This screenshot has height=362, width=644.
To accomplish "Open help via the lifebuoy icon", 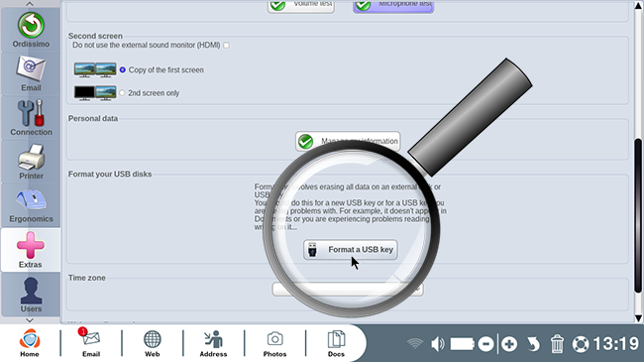I will pos(581,344).
